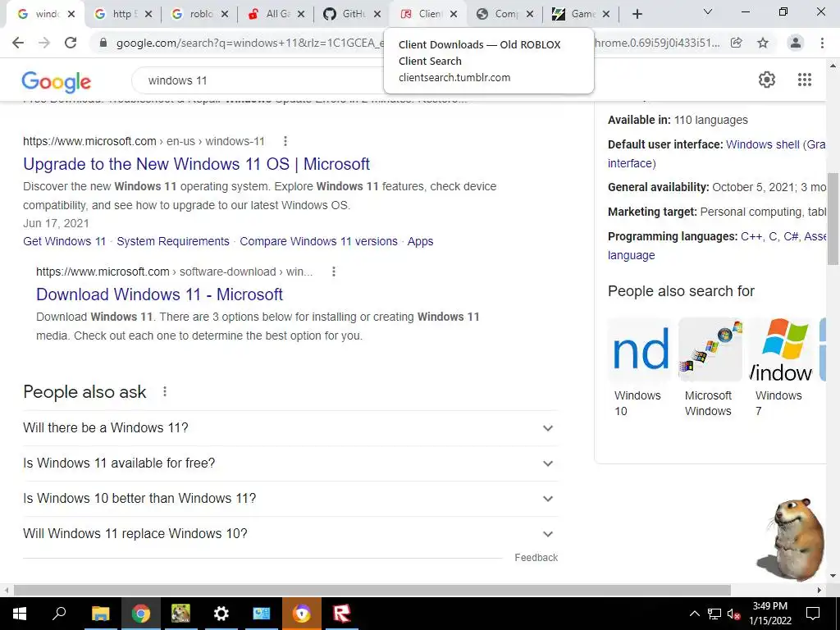This screenshot has width=840, height=630.
Task: Open 'Upgrade to the New Windows 11 OS' result
Action: (197, 164)
